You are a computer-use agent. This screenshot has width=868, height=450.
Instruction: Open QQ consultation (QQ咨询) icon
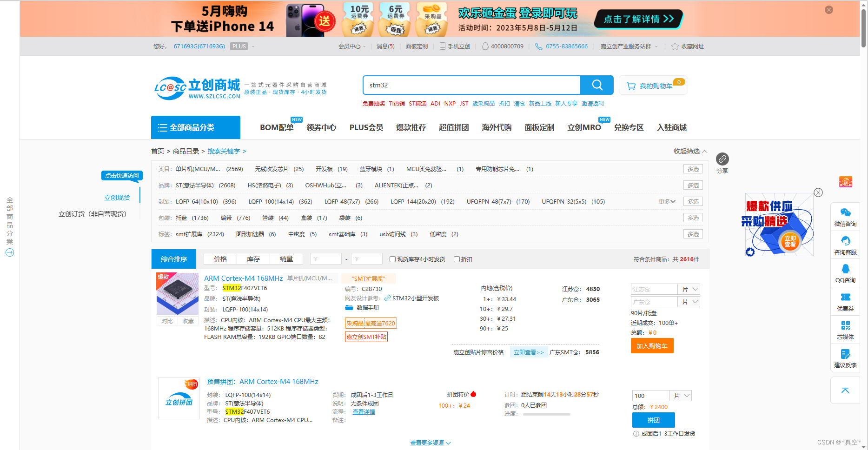[x=845, y=269]
